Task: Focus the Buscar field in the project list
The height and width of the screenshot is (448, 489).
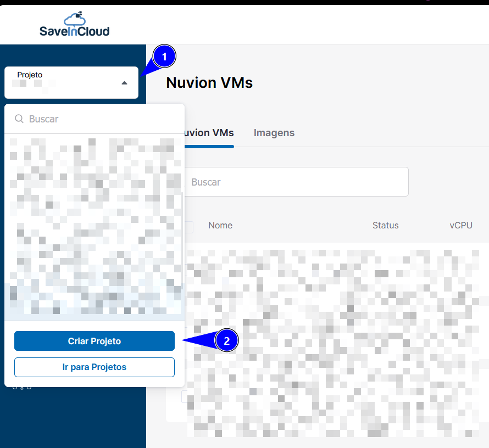Action: [x=95, y=119]
